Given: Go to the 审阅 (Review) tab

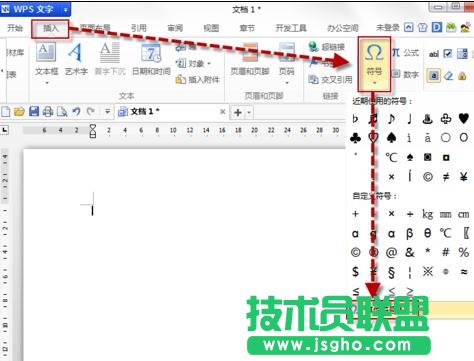Looking at the screenshot, I should [175, 28].
